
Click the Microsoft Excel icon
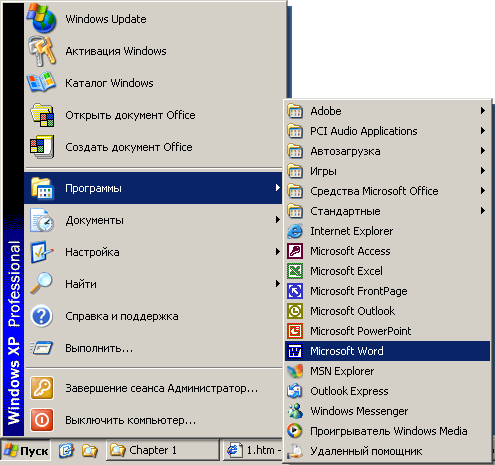click(295, 271)
